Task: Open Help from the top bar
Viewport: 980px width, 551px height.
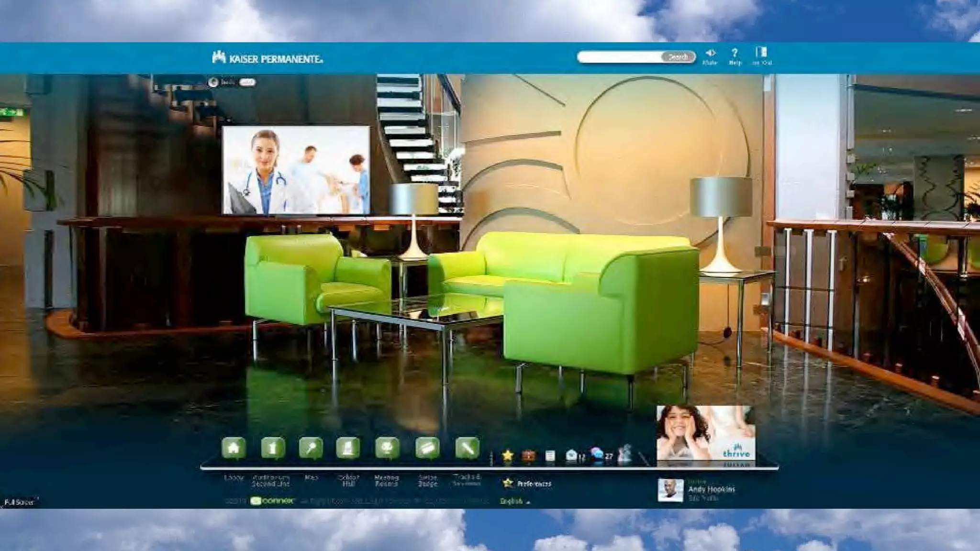Action: pyautogui.click(x=735, y=54)
